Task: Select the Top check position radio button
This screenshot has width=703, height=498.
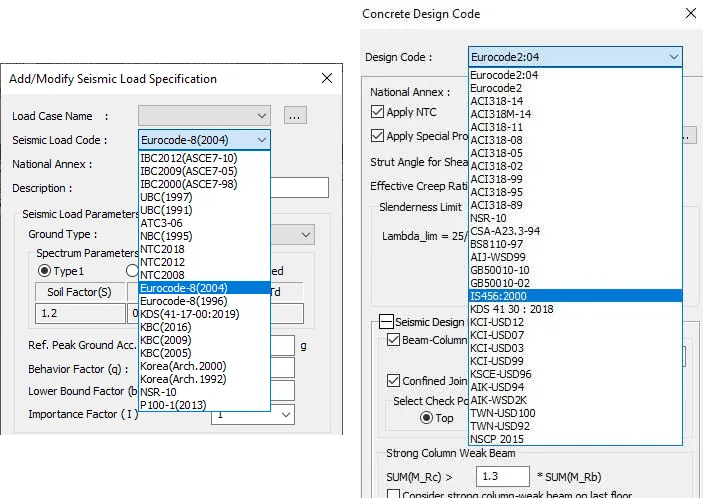Action: [426, 418]
